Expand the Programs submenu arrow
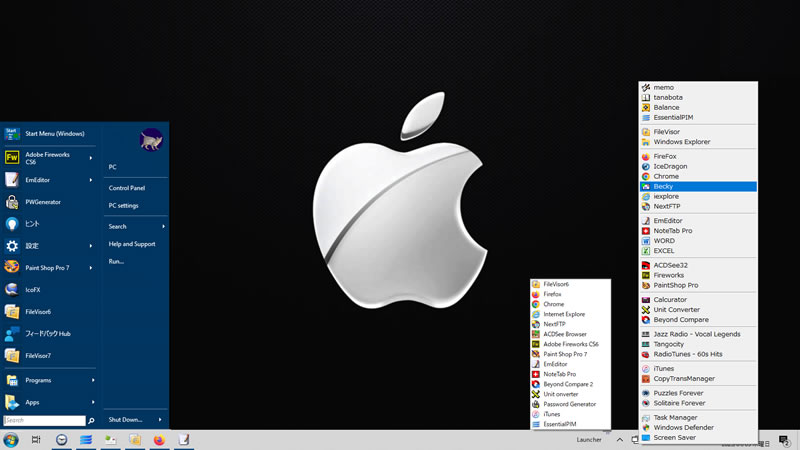Image resolution: width=800 pixels, height=450 pixels. [93, 380]
